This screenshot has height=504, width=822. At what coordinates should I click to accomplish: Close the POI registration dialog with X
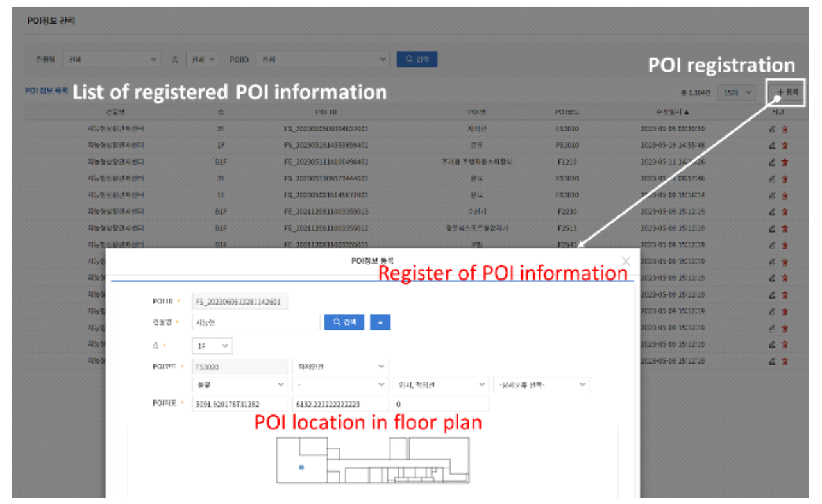(x=626, y=261)
